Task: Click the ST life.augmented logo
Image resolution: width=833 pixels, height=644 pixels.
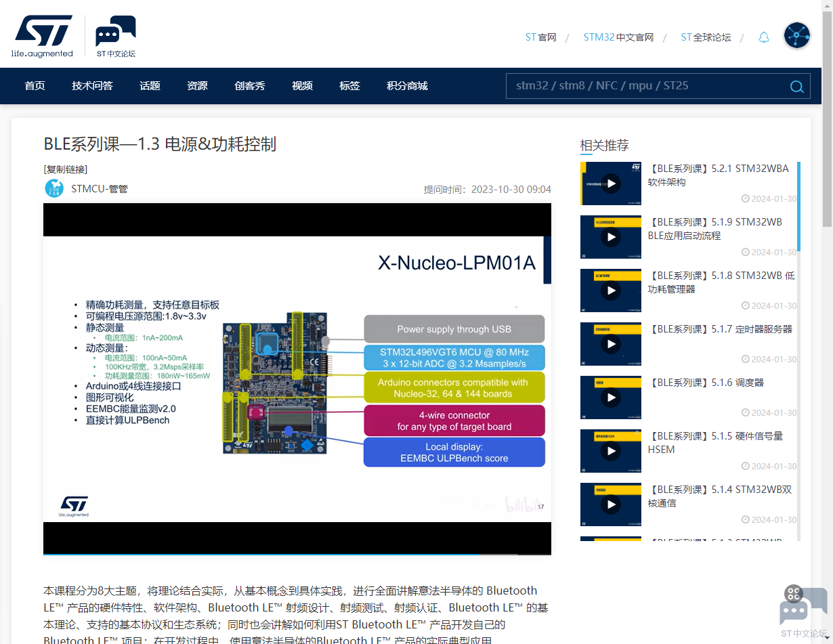Action: tap(42, 37)
